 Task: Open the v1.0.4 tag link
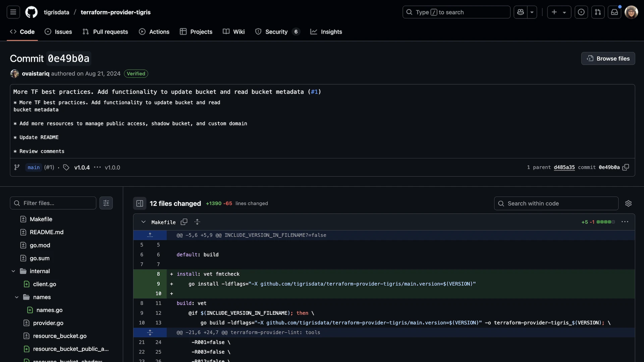tap(82, 167)
